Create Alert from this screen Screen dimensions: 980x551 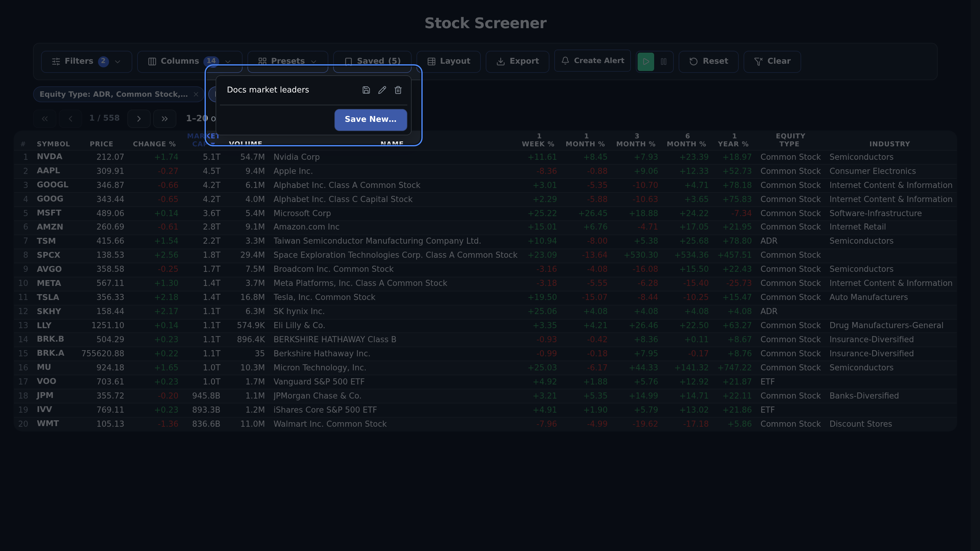pyautogui.click(x=592, y=61)
